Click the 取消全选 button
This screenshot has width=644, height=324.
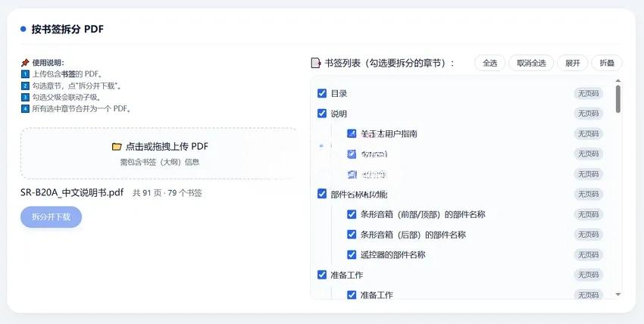pyautogui.click(x=531, y=63)
